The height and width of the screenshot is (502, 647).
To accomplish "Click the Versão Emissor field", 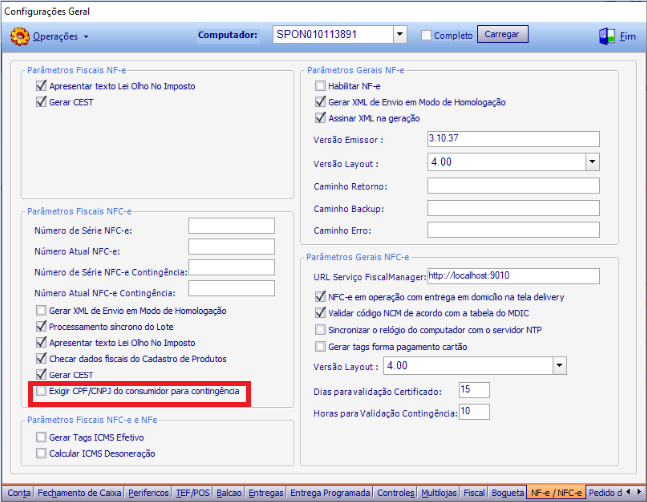I will coord(513,139).
